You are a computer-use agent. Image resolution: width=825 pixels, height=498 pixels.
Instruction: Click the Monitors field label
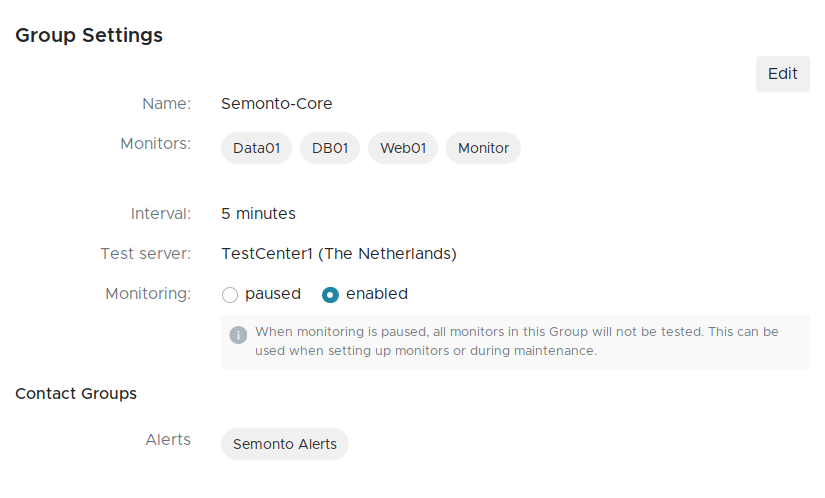[x=155, y=144]
